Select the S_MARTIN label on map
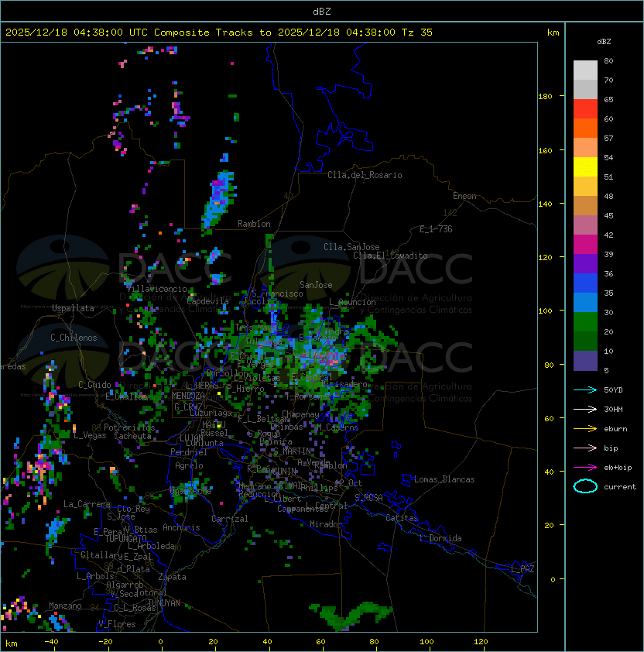This screenshot has width=644, height=652. coord(292,451)
